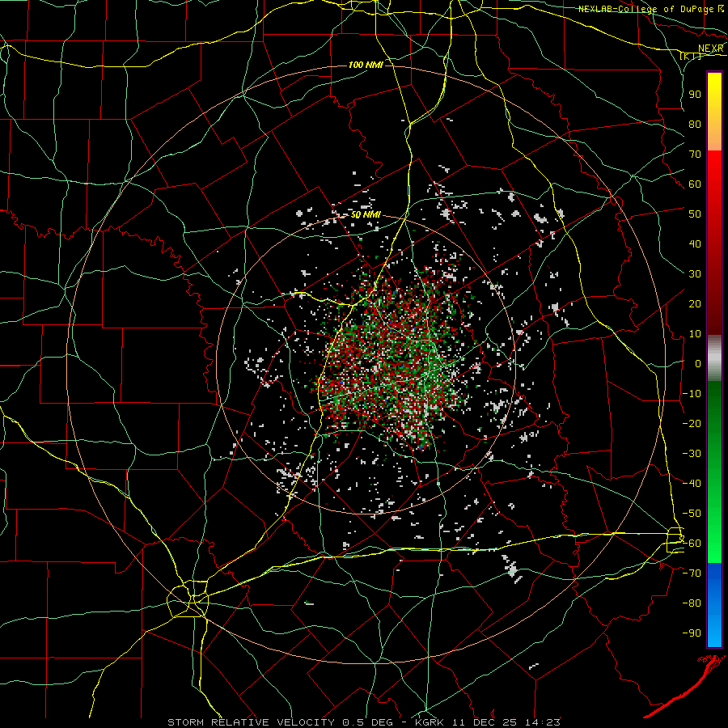Viewport: 728px width, 728px height.
Task: Click the '14:23' timestamp
Action: pyautogui.click(x=542, y=722)
